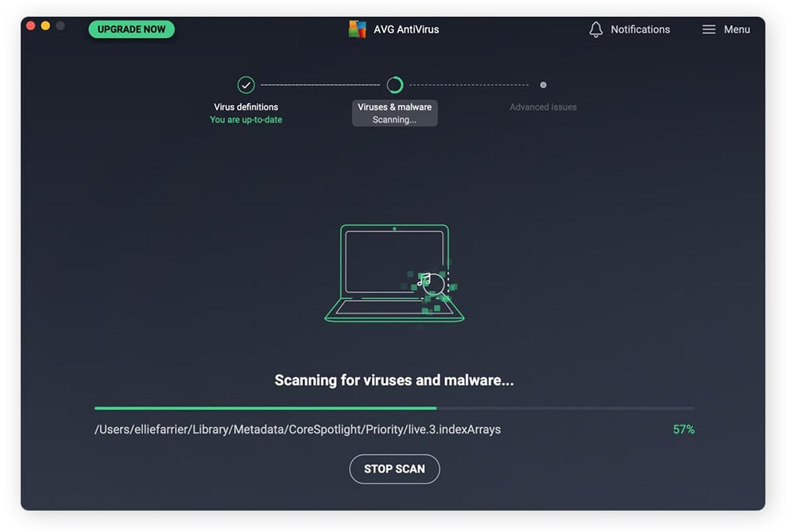
Task: Expand the Viruses & malware scanning details
Action: (x=394, y=113)
